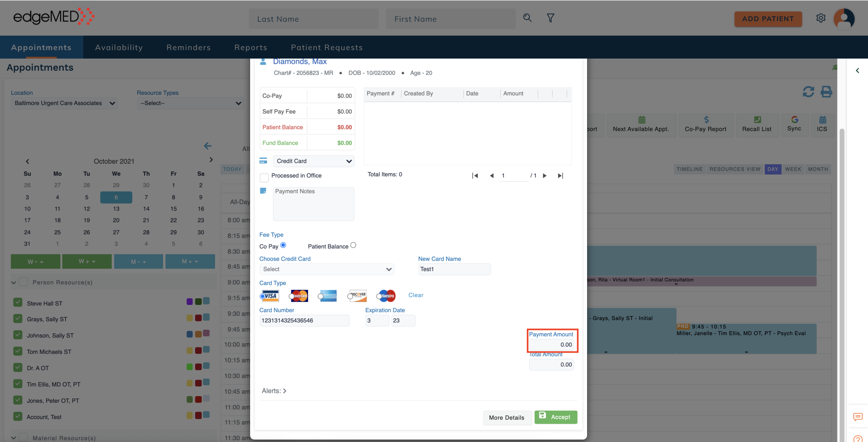This screenshot has height=442, width=868.
Task: Check the Processed in Office box
Action: [x=264, y=177]
